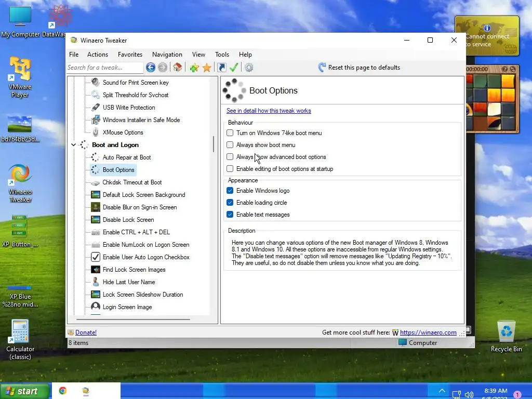Image resolution: width=532 pixels, height=399 pixels.
Task: Click the tree panel horizontal scrollbar
Action: [133, 320]
